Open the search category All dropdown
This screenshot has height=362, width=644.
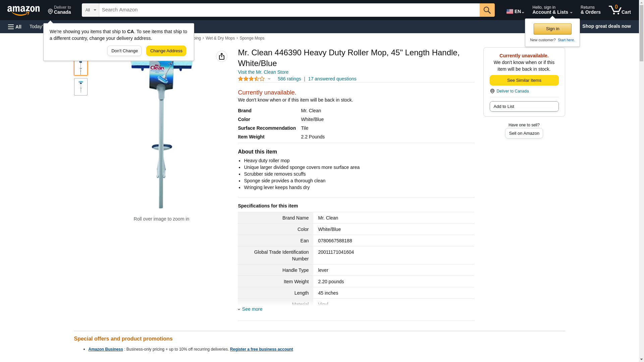(90, 10)
